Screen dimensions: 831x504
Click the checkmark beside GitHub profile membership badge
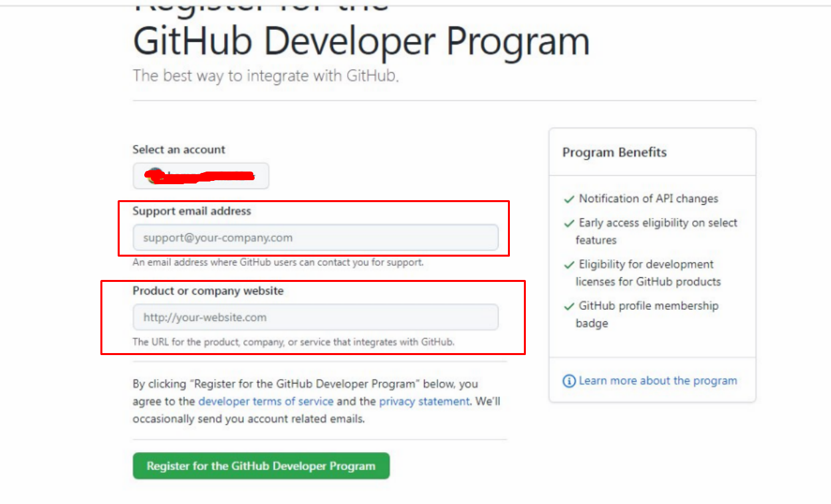coord(569,307)
